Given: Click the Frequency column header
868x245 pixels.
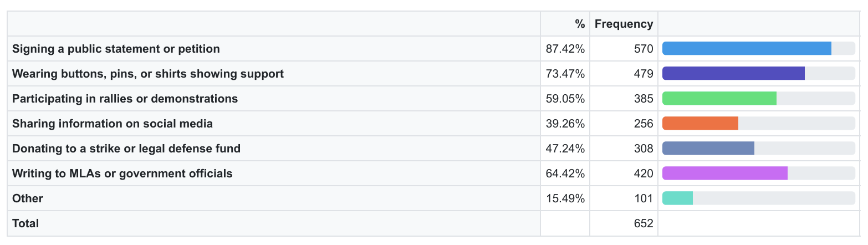Looking at the screenshot, I should tap(624, 24).
